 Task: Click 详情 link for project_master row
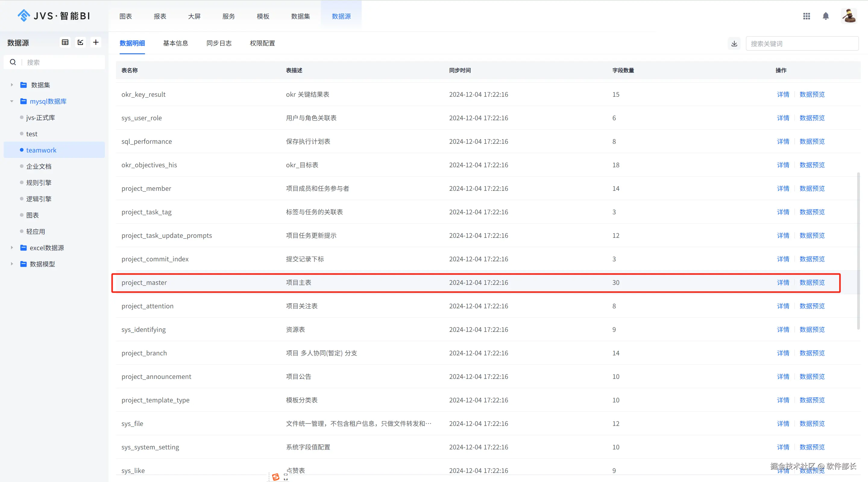(x=783, y=282)
